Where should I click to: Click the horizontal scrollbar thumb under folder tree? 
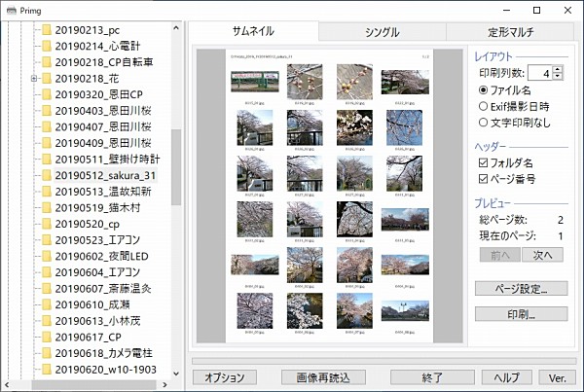(93, 384)
